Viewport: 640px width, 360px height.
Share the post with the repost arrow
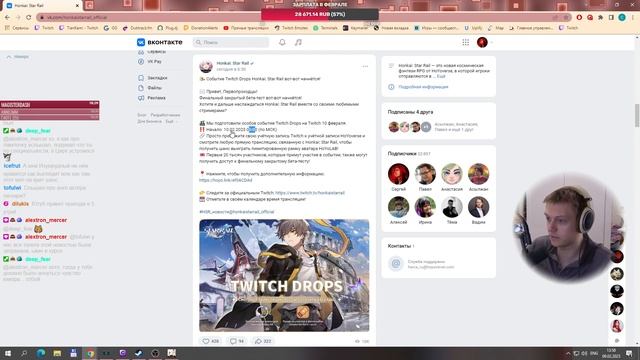click(x=263, y=341)
